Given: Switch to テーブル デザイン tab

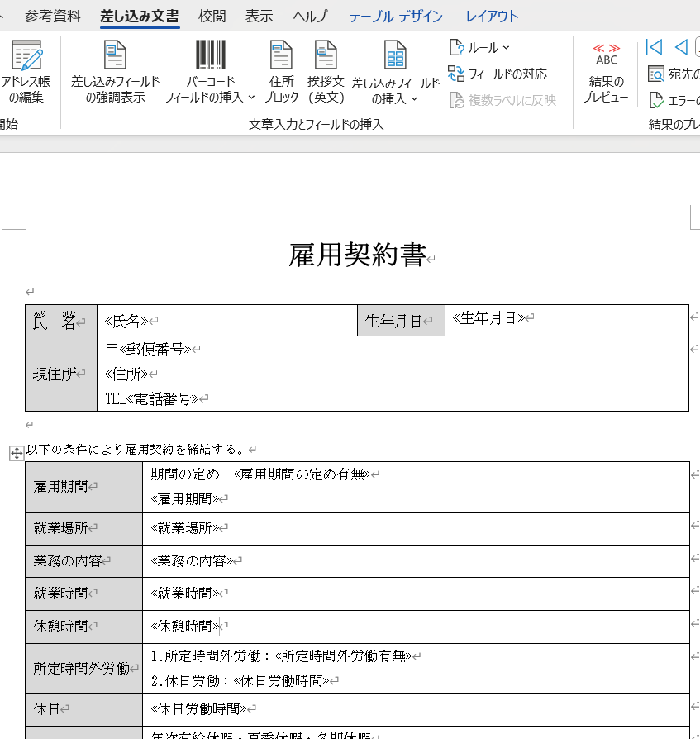Looking at the screenshot, I should tap(396, 16).
